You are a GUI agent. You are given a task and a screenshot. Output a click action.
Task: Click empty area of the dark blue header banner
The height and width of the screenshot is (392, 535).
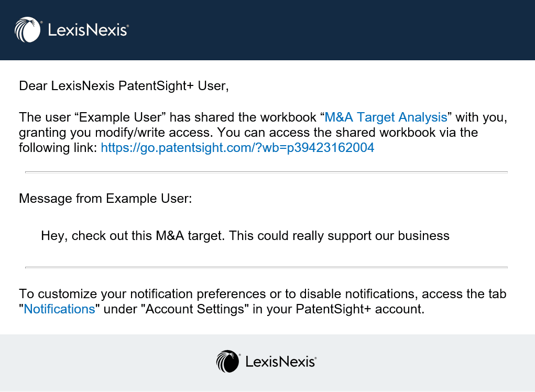331,30
